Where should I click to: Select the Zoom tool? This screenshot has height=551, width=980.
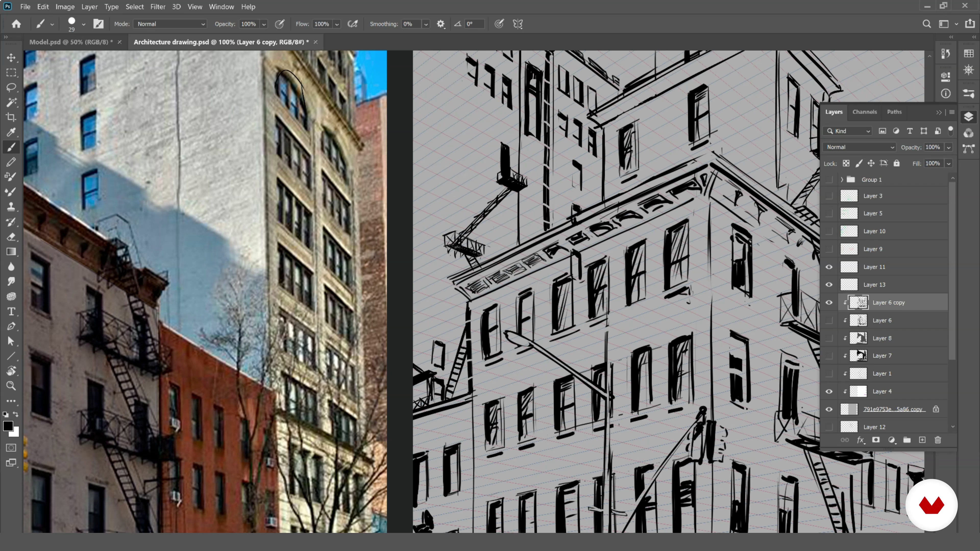click(x=11, y=386)
